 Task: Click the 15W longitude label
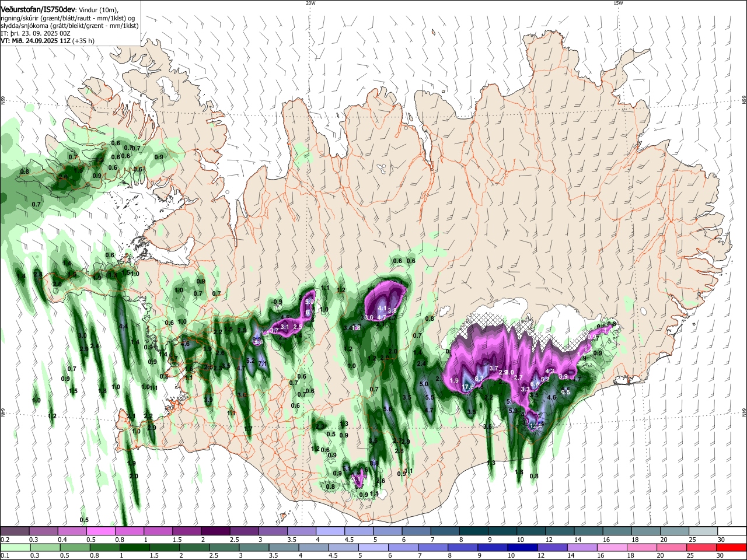(618, 3)
